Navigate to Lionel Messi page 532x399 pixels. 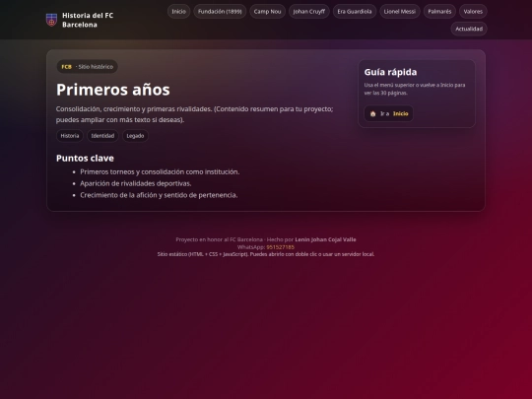(x=400, y=12)
